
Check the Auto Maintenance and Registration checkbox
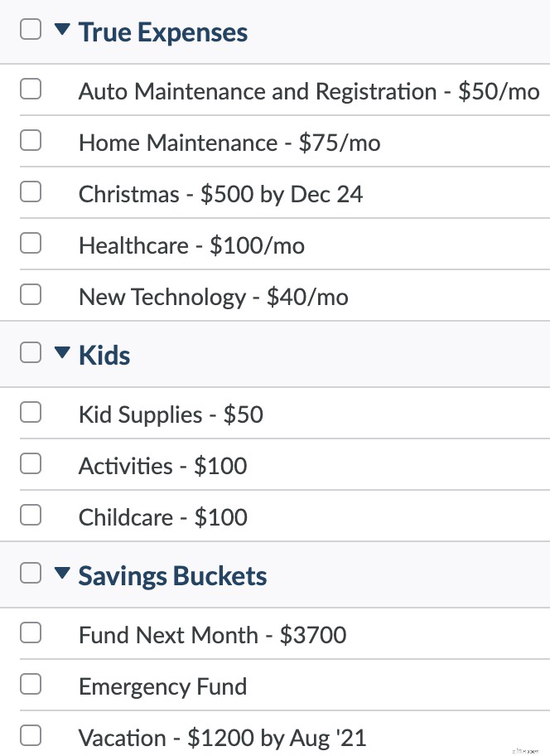30,89
